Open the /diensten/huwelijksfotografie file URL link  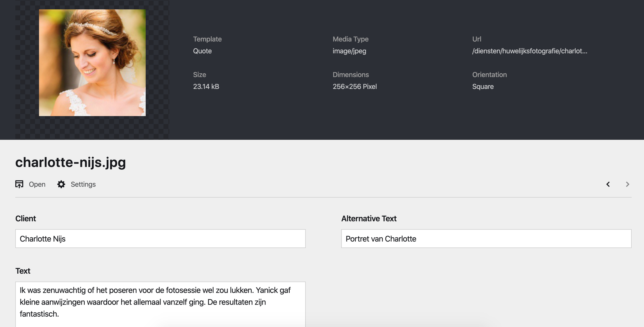(529, 51)
